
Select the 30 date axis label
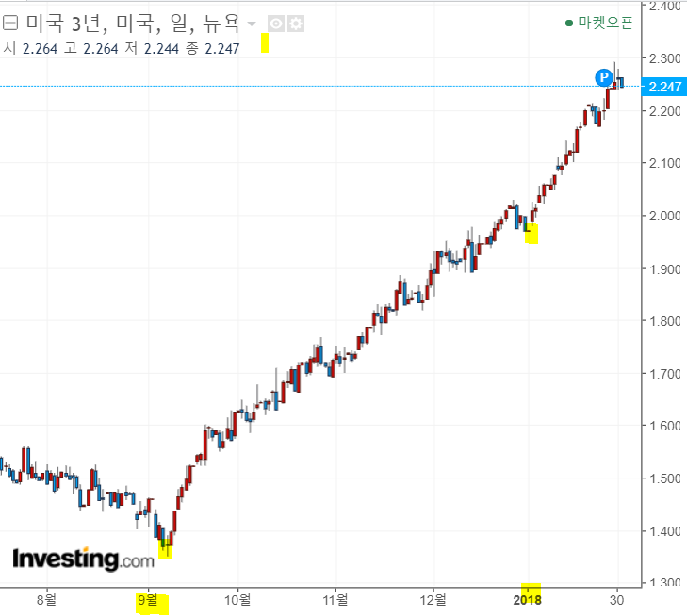tap(616, 599)
